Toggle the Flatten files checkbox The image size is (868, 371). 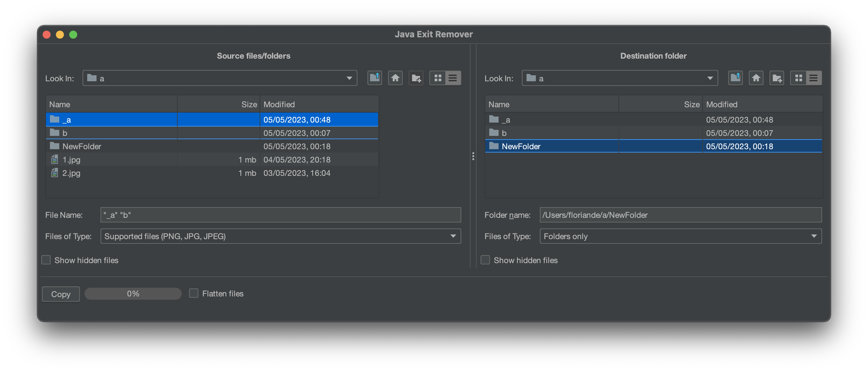coord(194,293)
